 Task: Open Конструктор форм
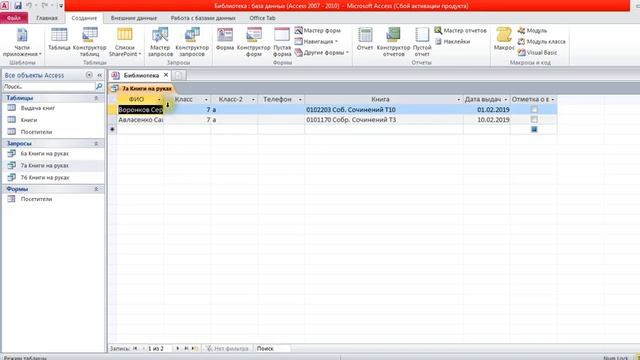pos(253,42)
